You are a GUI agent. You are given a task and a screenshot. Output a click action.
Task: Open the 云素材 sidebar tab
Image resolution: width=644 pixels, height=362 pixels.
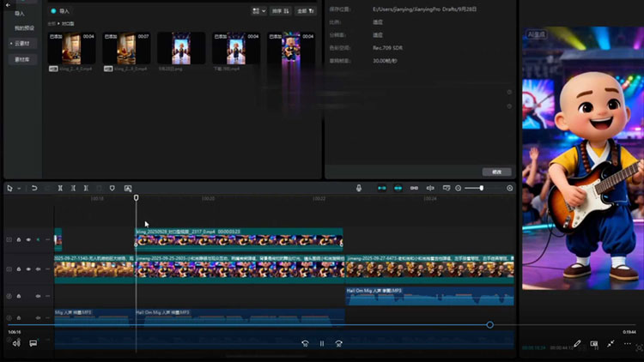21,42
